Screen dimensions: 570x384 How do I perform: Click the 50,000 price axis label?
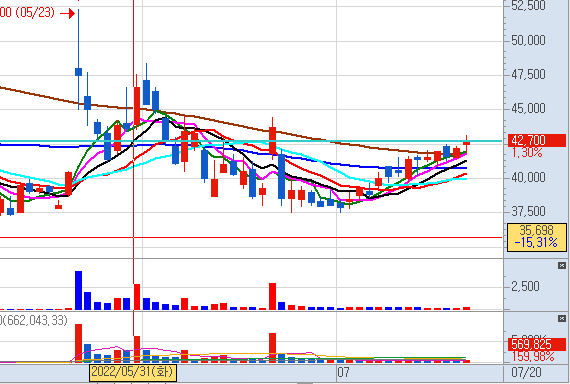[528, 40]
